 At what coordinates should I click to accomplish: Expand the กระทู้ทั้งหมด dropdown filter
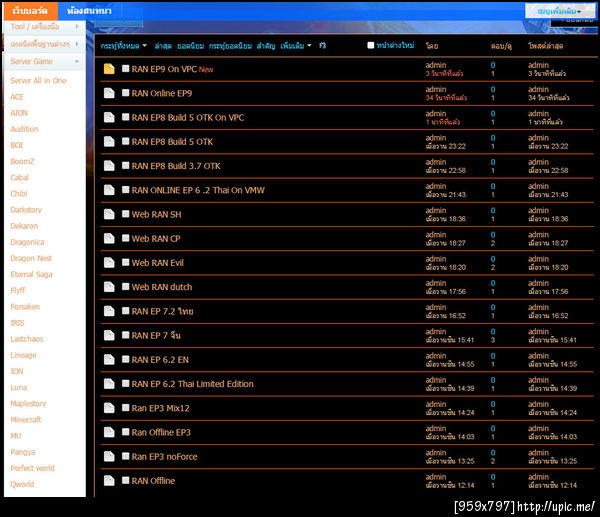coord(124,46)
